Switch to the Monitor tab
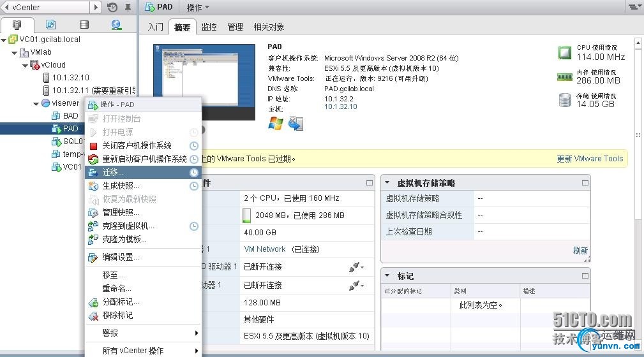The width and height of the screenshot is (644, 357). tap(209, 27)
